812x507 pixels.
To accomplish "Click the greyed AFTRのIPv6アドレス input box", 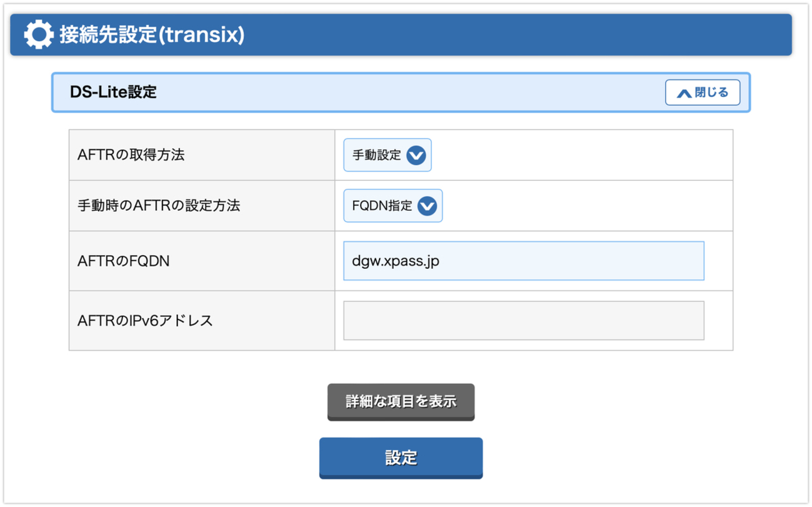I will pyautogui.click(x=523, y=321).
